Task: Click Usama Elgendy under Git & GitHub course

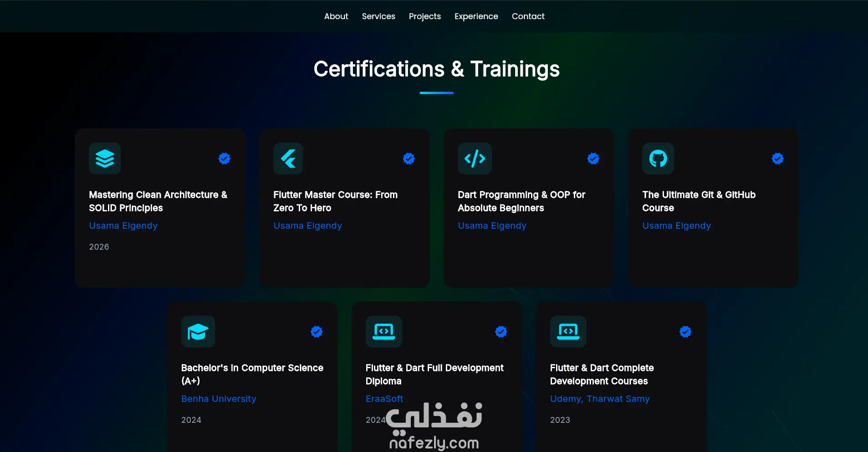Action: pos(677,226)
